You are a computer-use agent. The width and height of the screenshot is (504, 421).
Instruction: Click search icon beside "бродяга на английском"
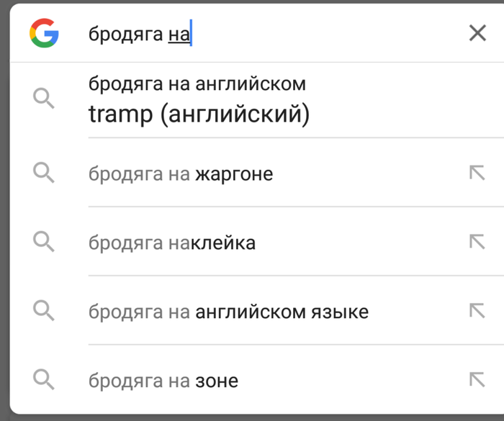click(x=44, y=99)
